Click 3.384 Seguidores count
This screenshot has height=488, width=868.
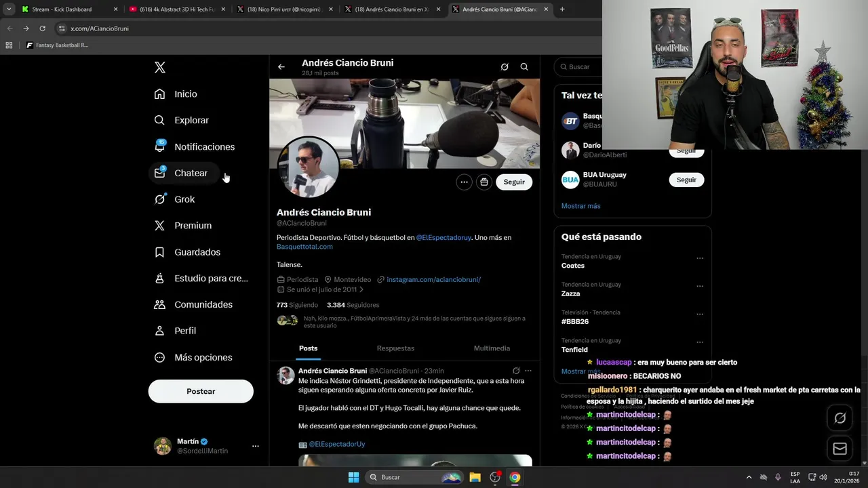tap(353, 305)
